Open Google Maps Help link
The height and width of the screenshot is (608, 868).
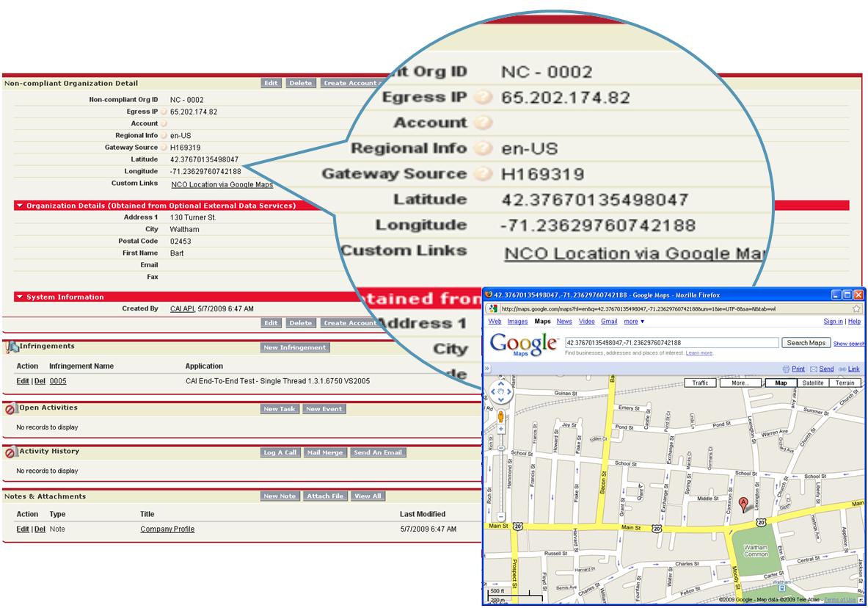pyautogui.click(x=854, y=322)
